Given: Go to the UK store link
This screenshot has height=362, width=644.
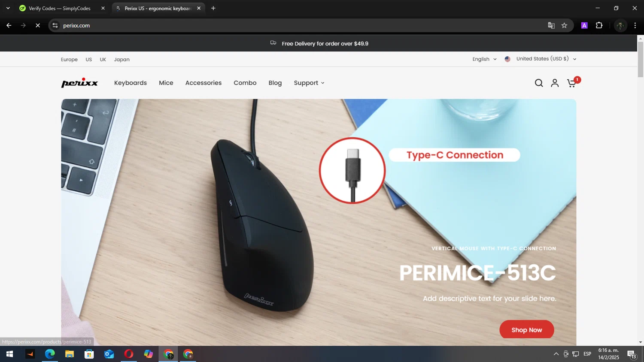Looking at the screenshot, I should (x=103, y=60).
